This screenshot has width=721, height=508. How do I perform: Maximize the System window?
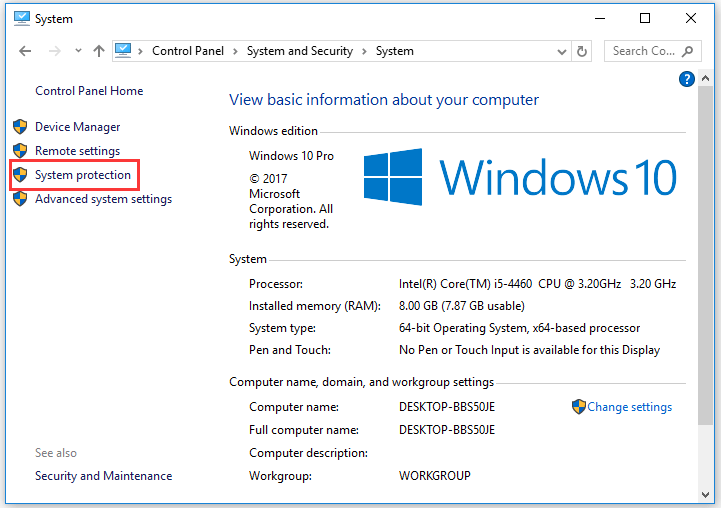pyautogui.click(x=645, y=18)
